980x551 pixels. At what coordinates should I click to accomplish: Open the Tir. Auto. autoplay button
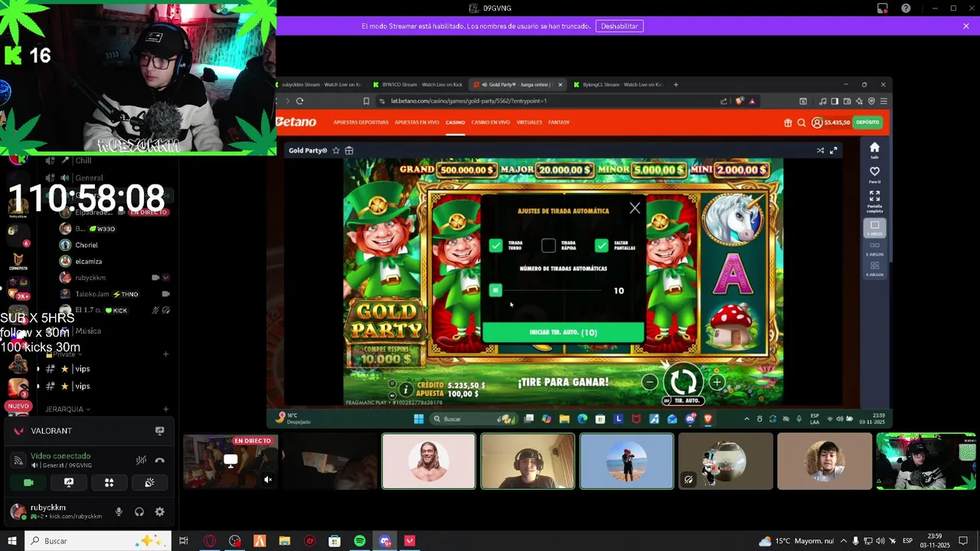tap(683, 400)
